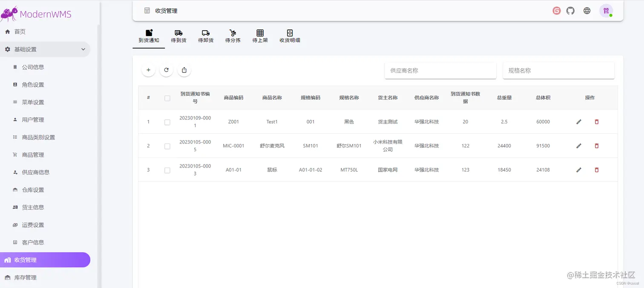This screenshot has width=644, height=288.
Task: Click spec name cell MT750L
Action: tap(349, 170)
